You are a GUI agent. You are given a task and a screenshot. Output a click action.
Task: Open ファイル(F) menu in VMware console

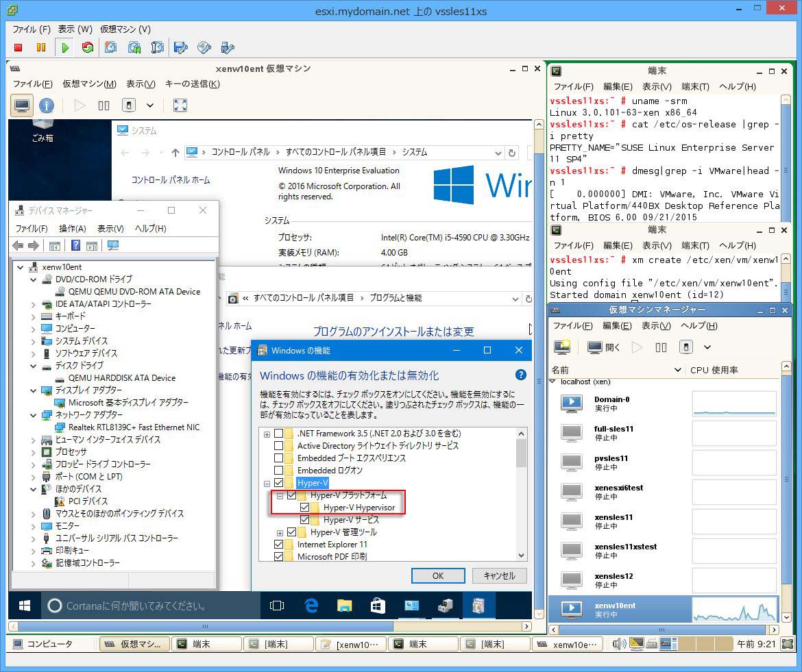tap(32, 29)
